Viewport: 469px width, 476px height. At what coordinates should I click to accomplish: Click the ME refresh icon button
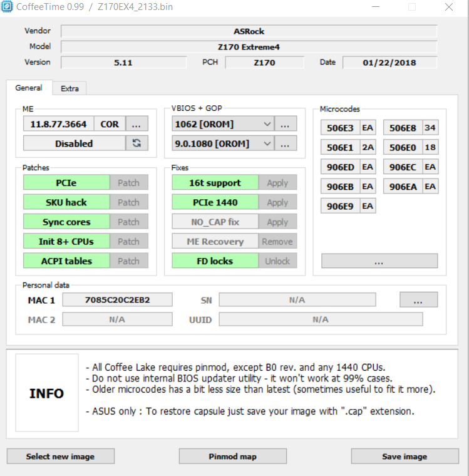[137, 143]
